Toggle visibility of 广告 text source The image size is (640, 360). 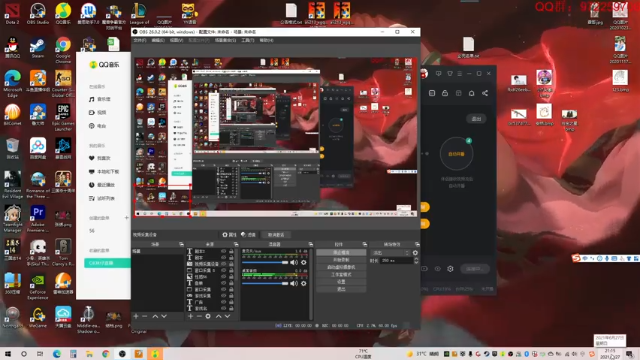[223, 302]
